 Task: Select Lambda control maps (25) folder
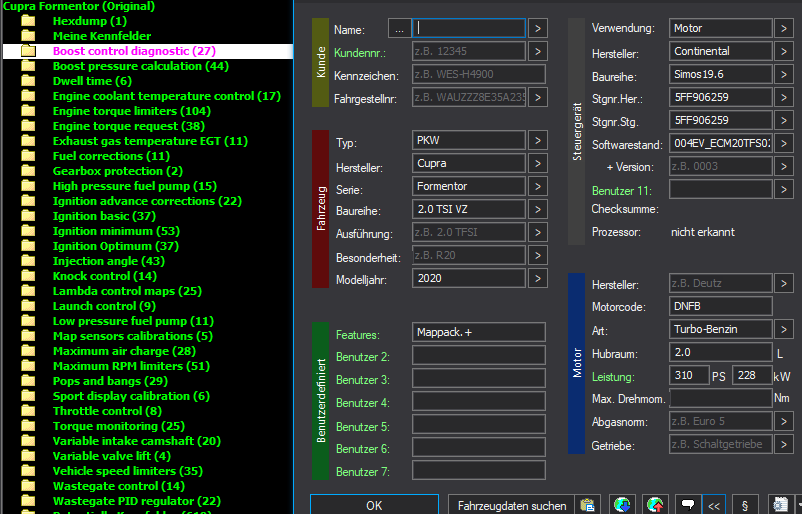click(127, 291)
